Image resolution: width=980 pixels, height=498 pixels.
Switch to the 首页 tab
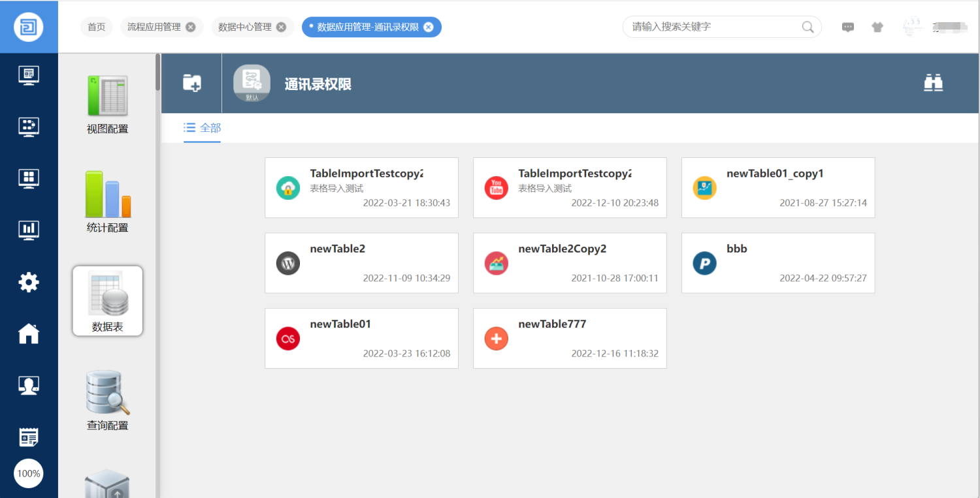coord(97,27)
